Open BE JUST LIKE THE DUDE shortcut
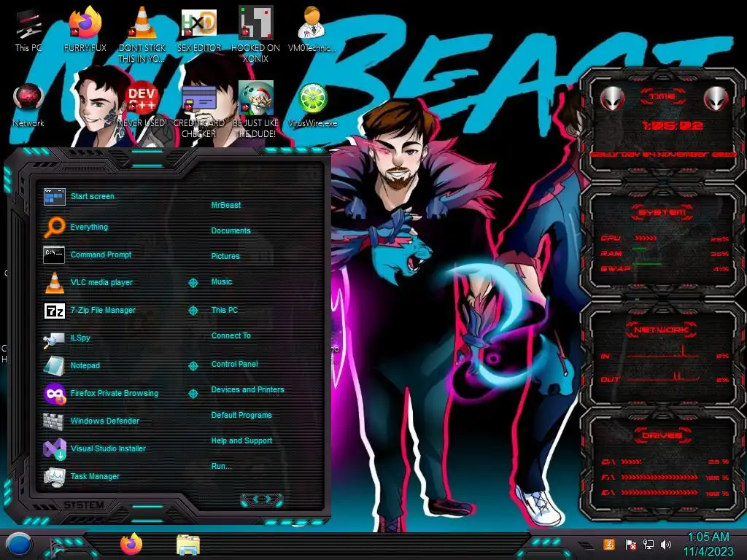Viewport: 747px width, 560px height. coord(255,111)
